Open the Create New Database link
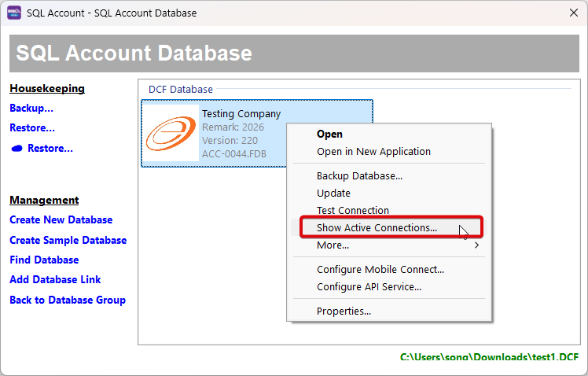Screen dimensions: 588x376 click(x=61, y=220)
